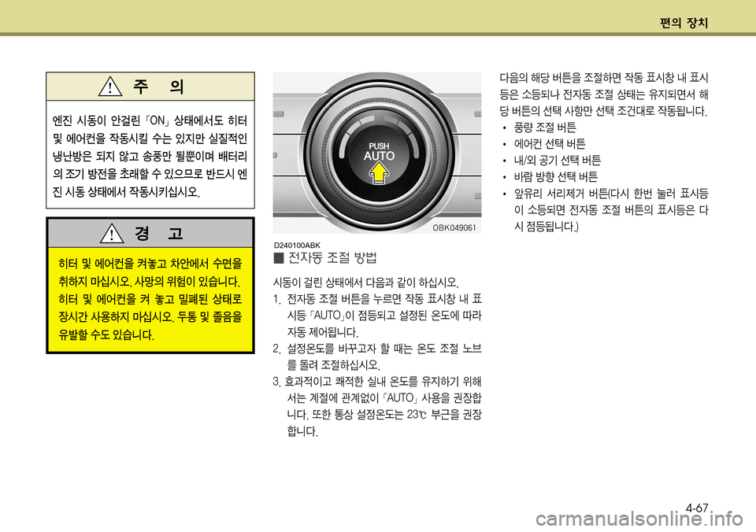The image size is (756, 532).
Task: Click the bullet item 풍량 조절 버튼
Action: 545,127
